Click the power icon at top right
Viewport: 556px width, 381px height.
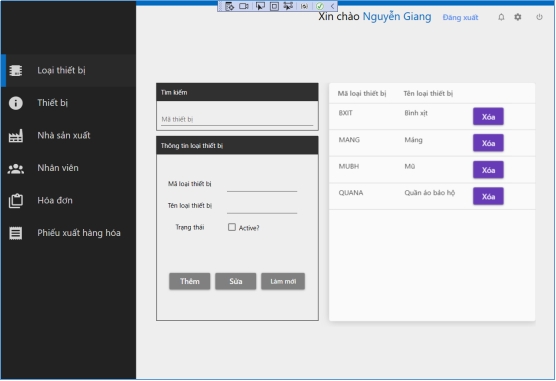(x=539, y=17)
